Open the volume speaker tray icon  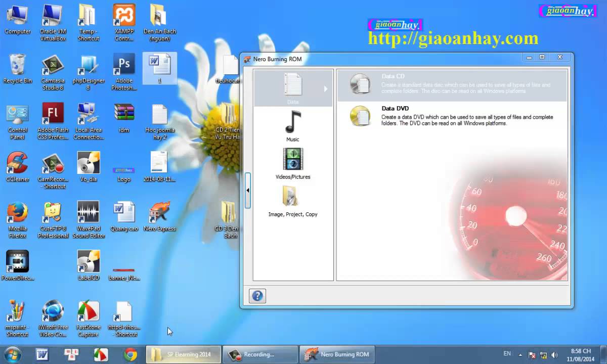[554, 355]
